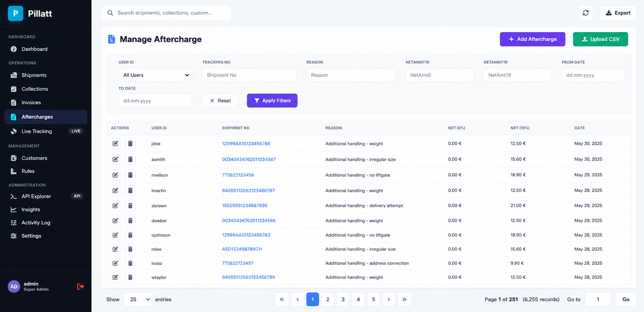
Task: Click the To Date field
Action: (155, 100)
